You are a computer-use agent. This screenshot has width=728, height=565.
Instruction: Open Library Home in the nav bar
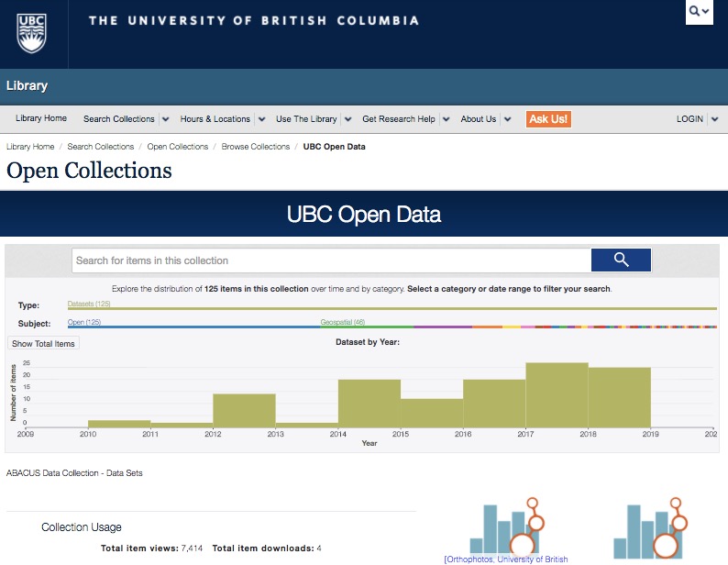point(41,118)
